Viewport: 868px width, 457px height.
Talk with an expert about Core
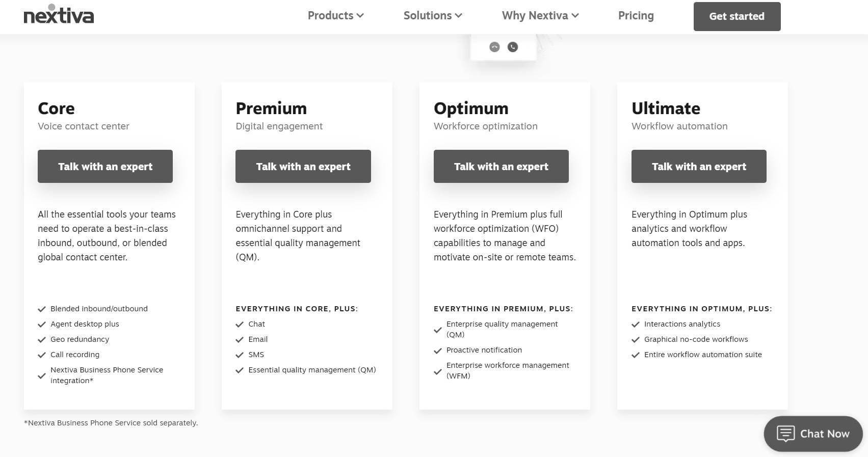105,166
